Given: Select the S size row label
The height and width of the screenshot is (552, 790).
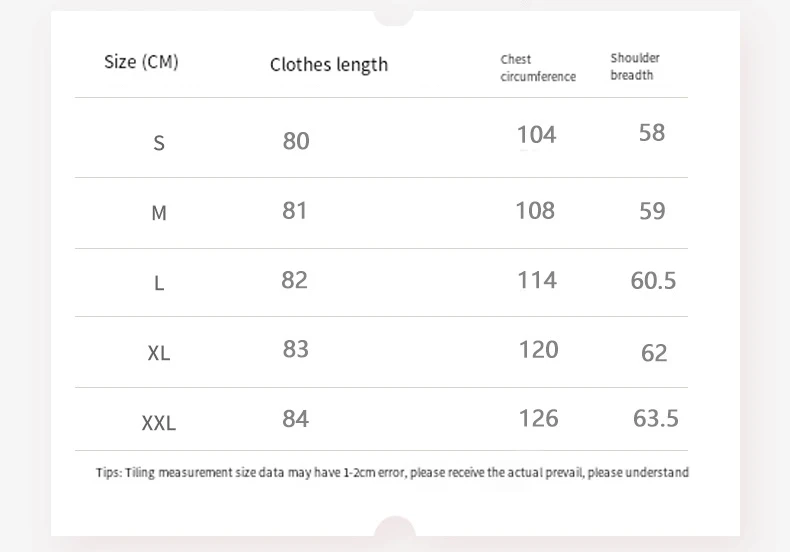Looking at the screenshot, I should [x=158, y=143].
